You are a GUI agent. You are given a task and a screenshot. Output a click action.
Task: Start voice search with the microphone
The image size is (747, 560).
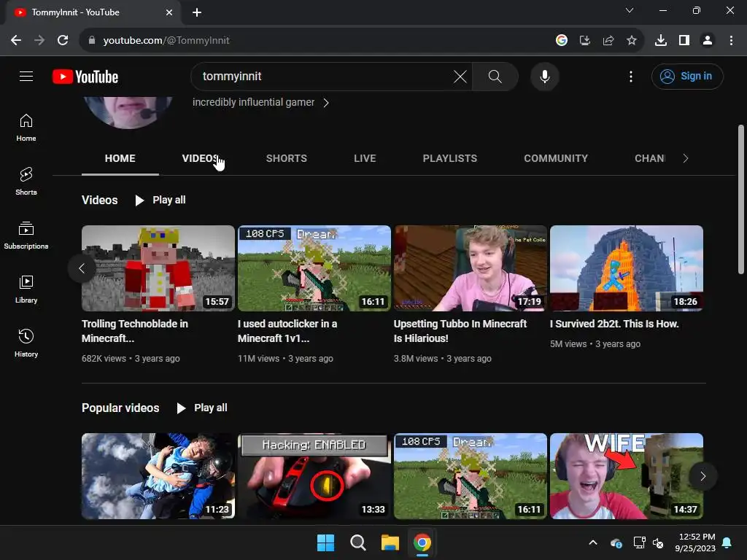544,76
